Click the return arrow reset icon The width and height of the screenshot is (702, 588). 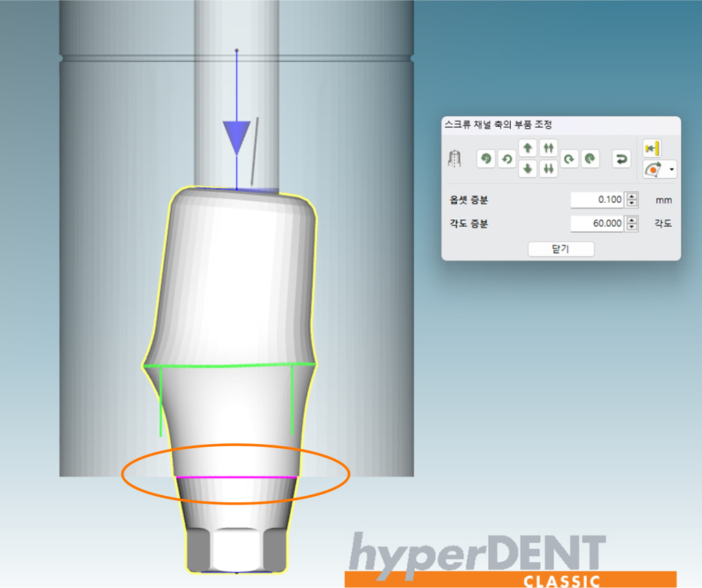coord(621,159)
